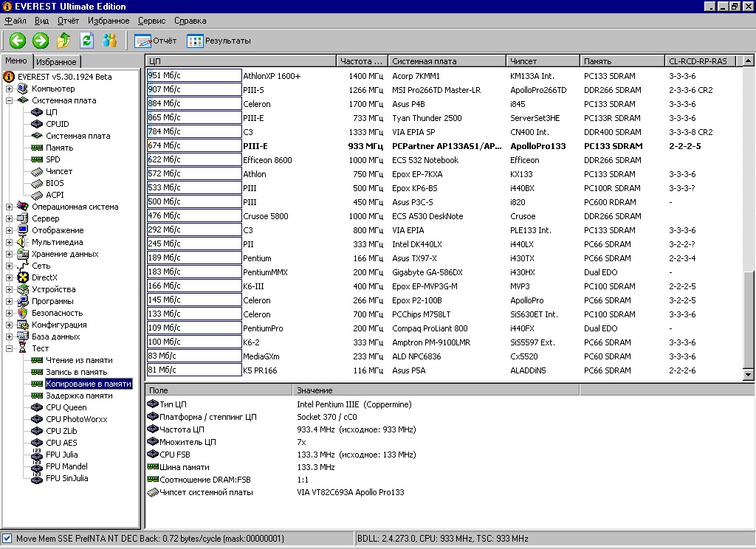756x549 pixels.
Task: Sort by the Частота column header
Action: tap(362, 61)
